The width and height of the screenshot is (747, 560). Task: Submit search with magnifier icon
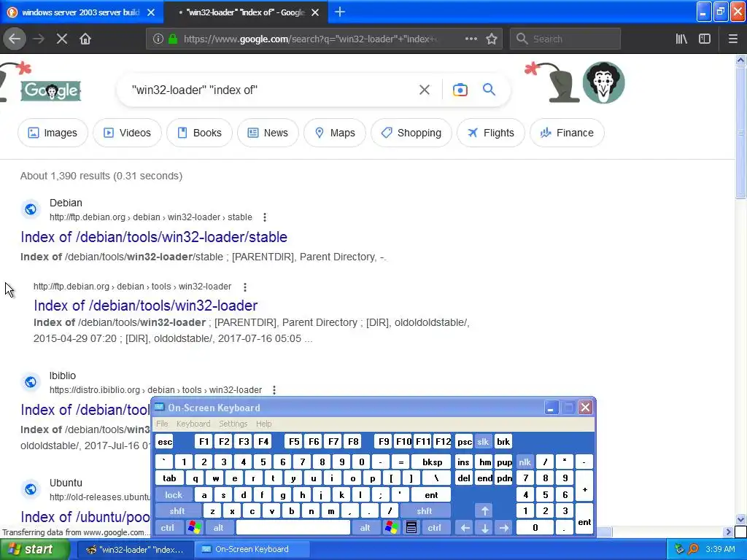click(489, 89)
